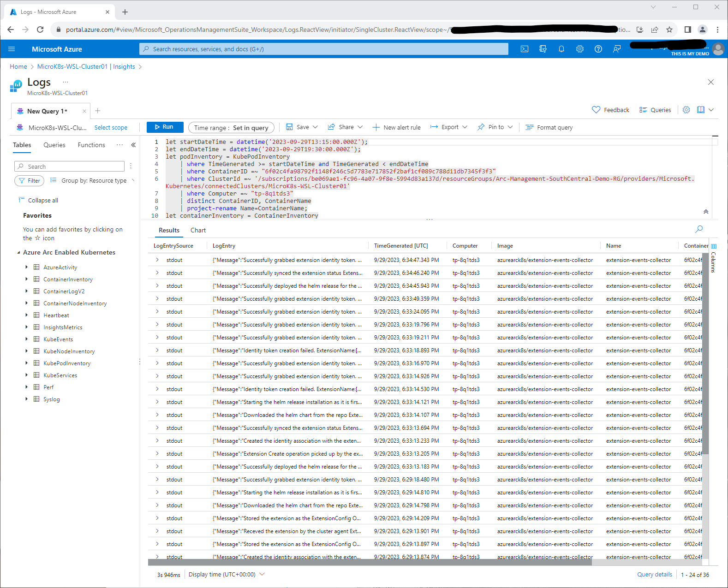Screen dimensions: 728x588
Task: Click the Select scope link
Action: (x=111, y=128)
